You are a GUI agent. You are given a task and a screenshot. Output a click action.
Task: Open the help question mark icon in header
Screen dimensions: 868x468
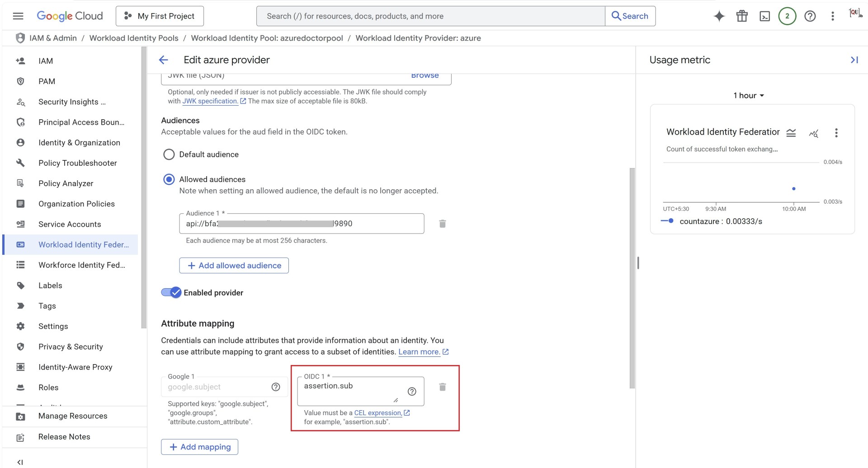(x=810, y=16)
